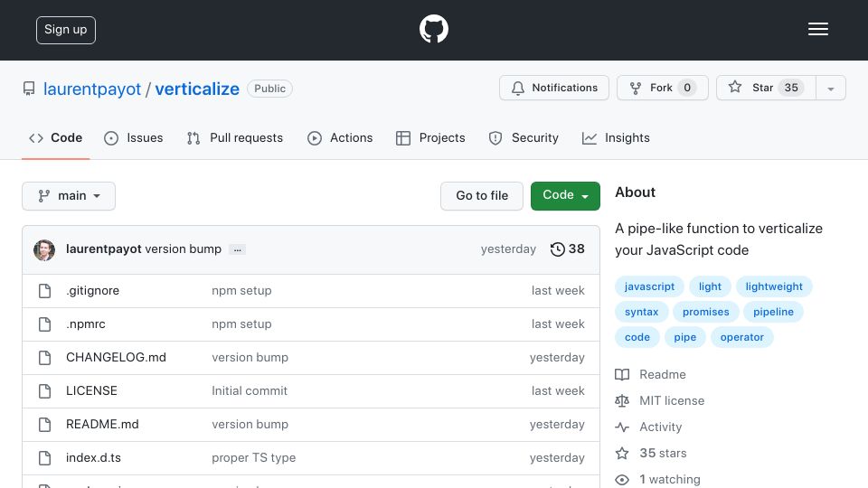The image size is (868, 488).
Task: Open the hamburger navigation menu
Action: coord(817,29)
